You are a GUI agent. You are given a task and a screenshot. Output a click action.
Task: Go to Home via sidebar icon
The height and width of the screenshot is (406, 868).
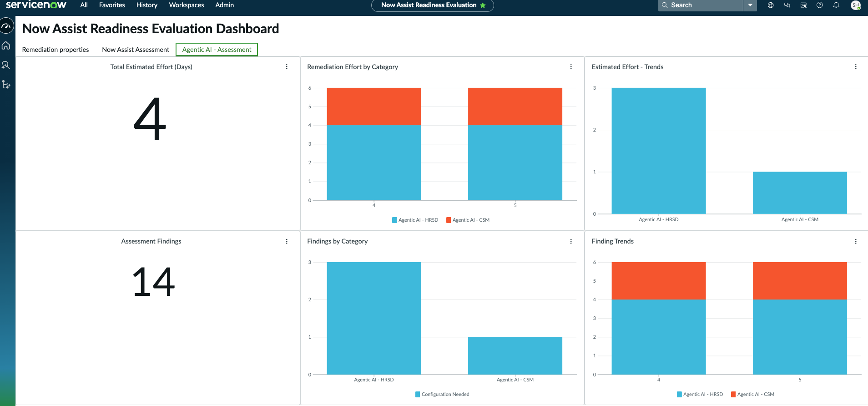[6, 46]
